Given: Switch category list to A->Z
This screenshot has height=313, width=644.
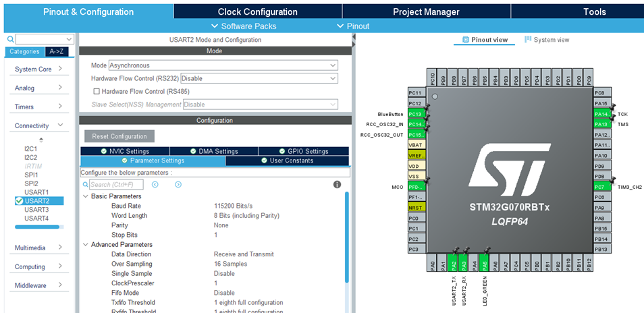Looking at the screenshot, I should tap(56, 52).
